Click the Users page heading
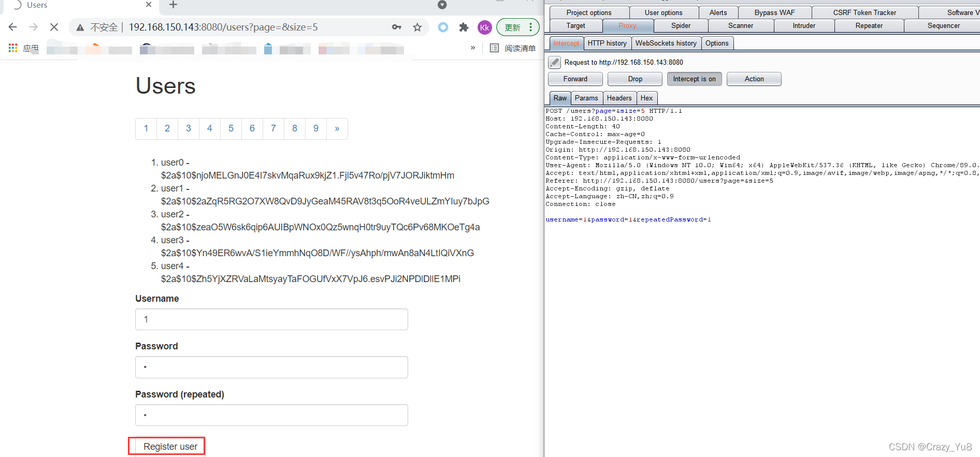This screenshot has height=457, width=980. coord(166,86)
